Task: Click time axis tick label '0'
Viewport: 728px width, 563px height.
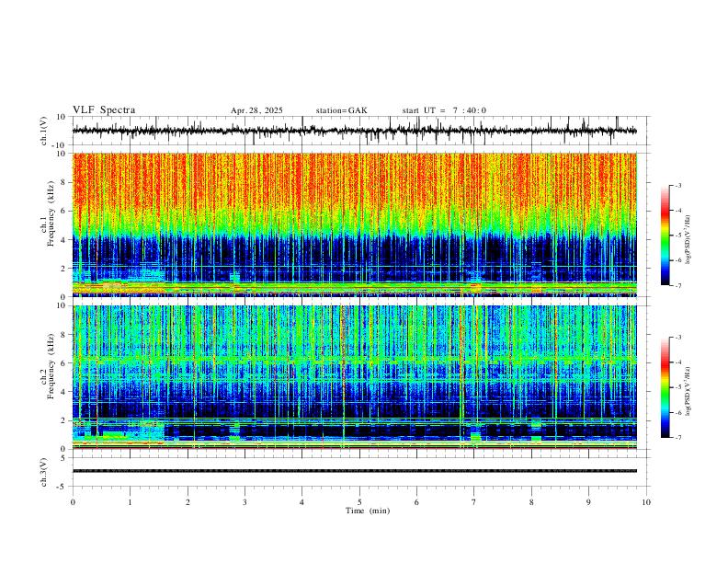Action: 73,502
